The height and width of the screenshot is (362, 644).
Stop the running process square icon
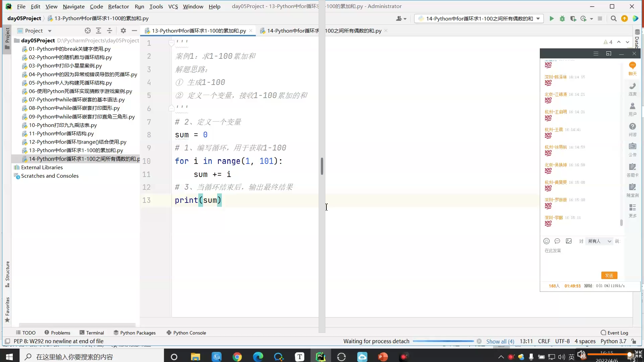[600, 19]
